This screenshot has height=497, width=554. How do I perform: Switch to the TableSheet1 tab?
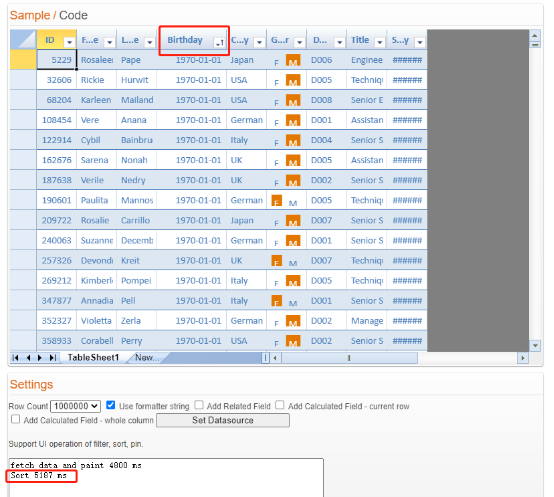click(x=93, y=358)
